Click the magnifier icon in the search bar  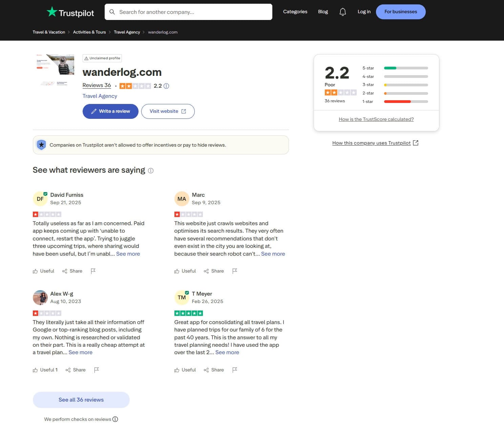112,12
